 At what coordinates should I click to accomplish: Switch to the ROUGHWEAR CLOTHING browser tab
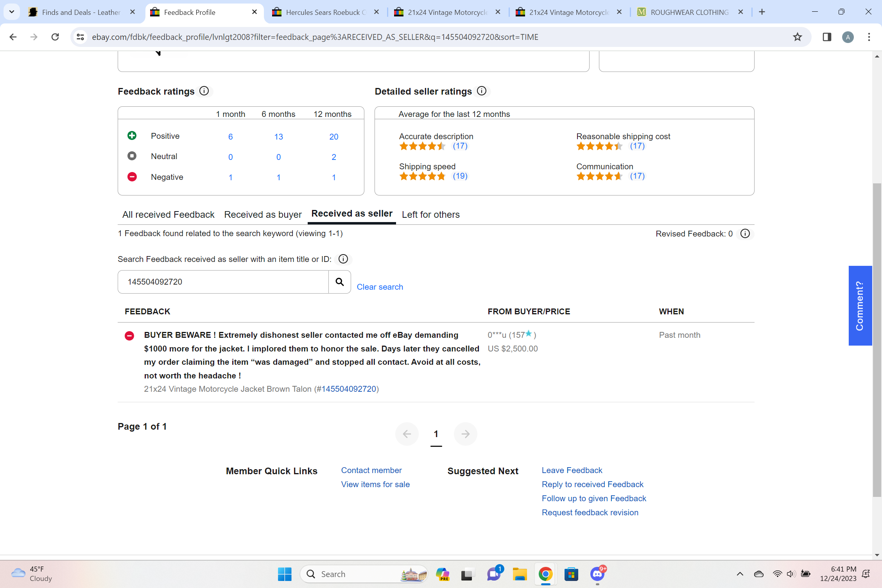click(x=690, y=12)
